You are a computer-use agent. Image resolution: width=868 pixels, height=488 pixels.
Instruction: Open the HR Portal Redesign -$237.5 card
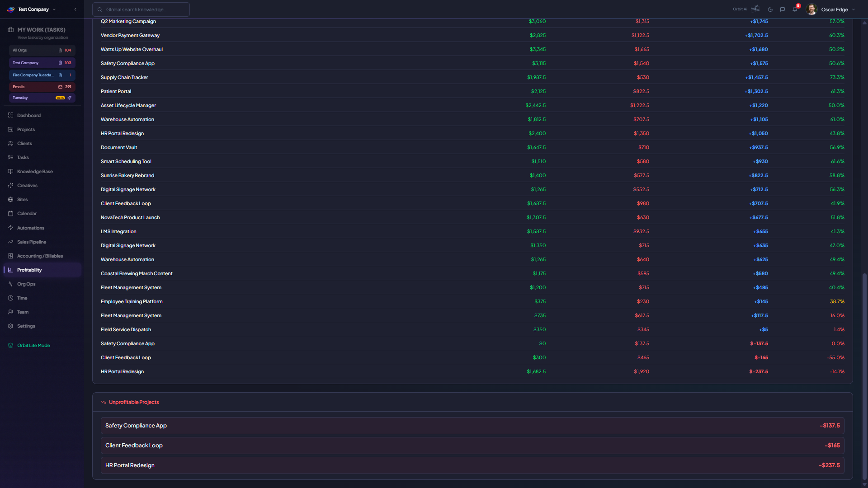(x=472, y=465)
